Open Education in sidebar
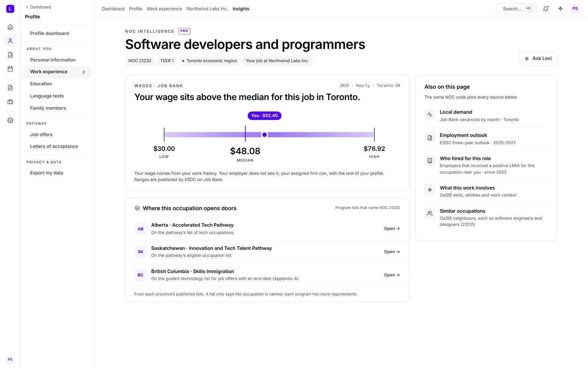The image size is (588, 368). [x=57, y=84]
